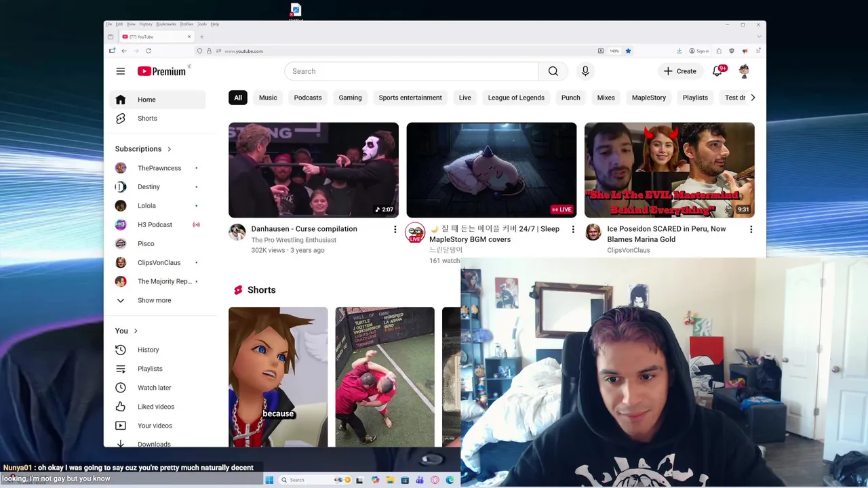Screen dimensions: 868x488
Task: Open the Windows Start menu
Action: (x=269, y=480)
